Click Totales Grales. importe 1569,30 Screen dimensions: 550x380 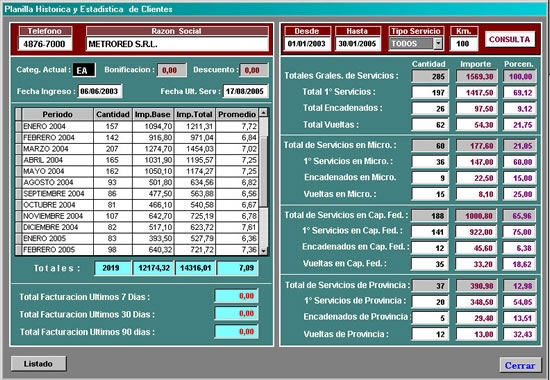(x=476, y=76)
